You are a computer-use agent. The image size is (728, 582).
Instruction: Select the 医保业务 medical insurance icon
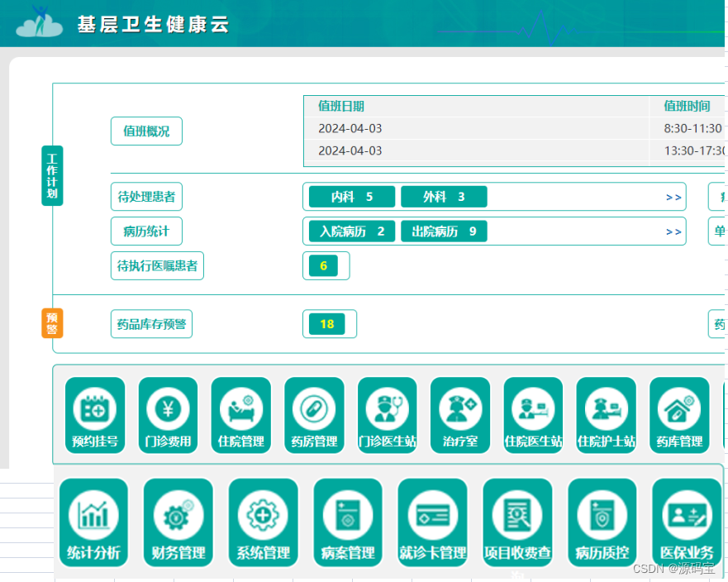[x=687, y=523]
